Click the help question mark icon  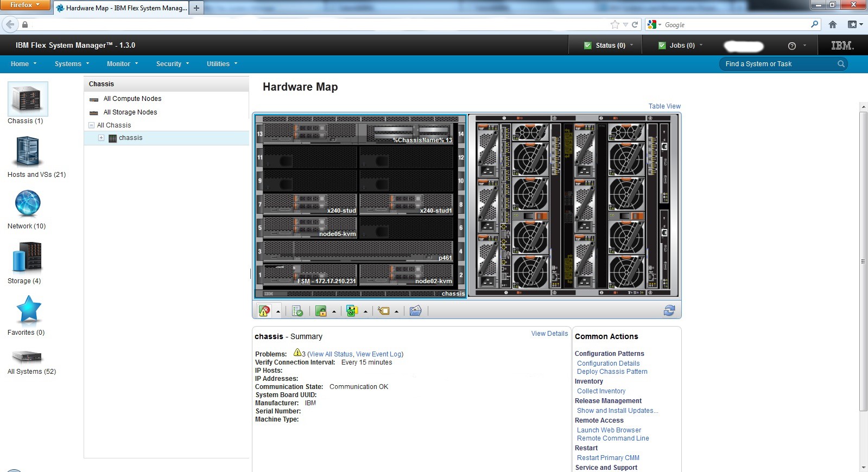(791, 46)
